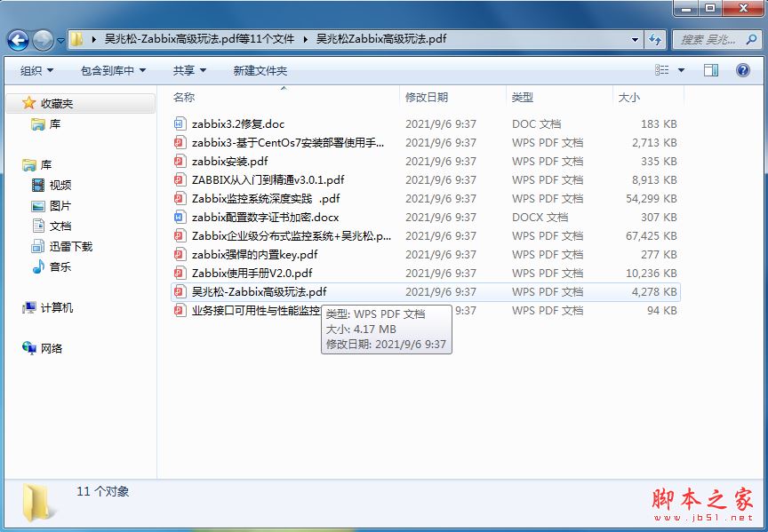768x532 pixels.
Task: Select file 业务接口可用性与性能监控
Action: click(x=256, y=310)
